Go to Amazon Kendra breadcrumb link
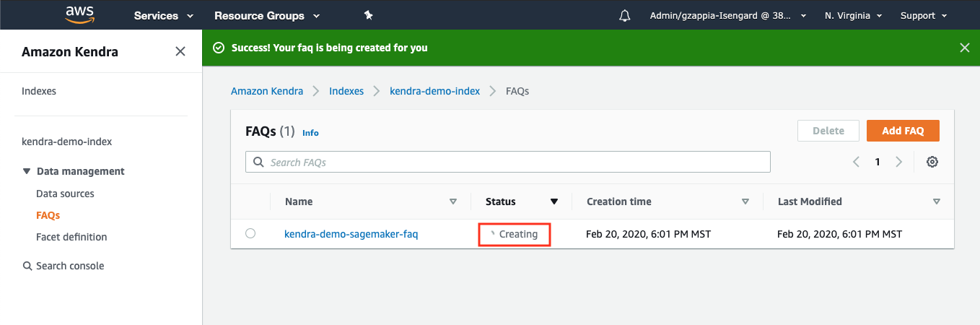Viewport: 980px width, 325px height. (268, 91)
